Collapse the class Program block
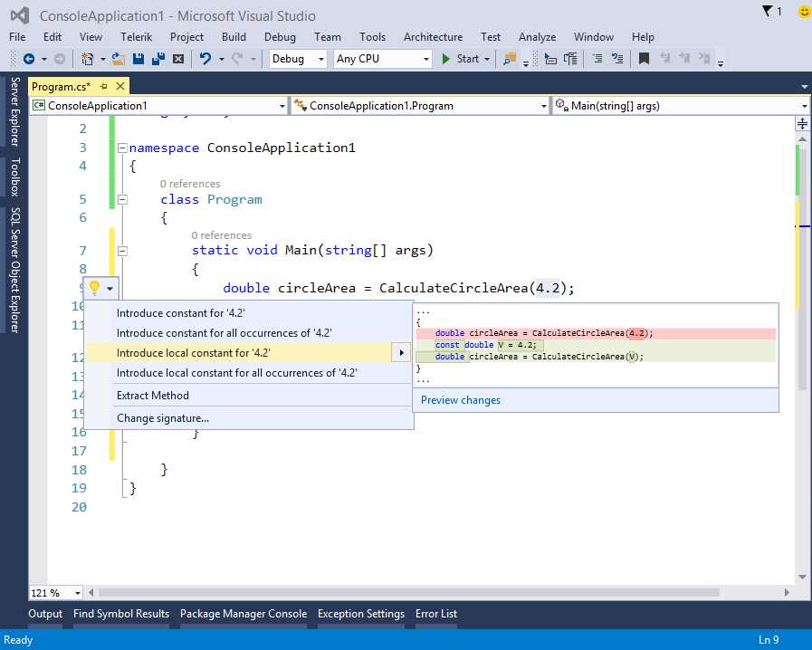This screenshot has width=812, height=650. 122,199
